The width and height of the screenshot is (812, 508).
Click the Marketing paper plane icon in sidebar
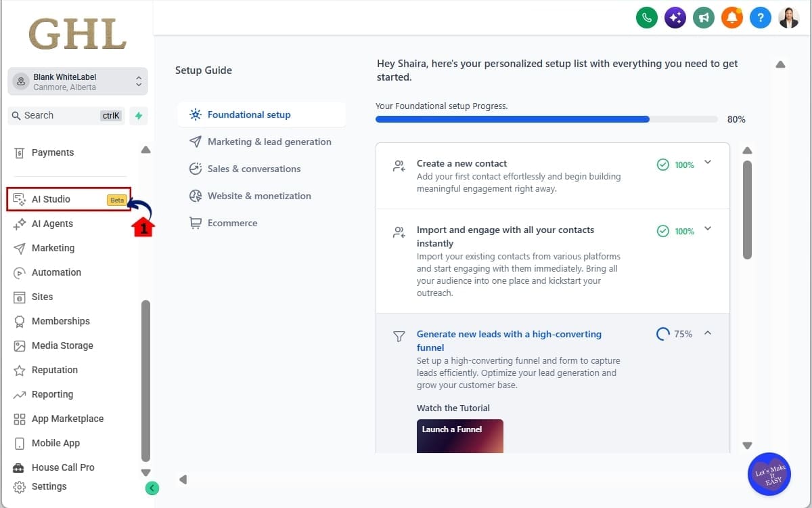[x=20, y=248]
